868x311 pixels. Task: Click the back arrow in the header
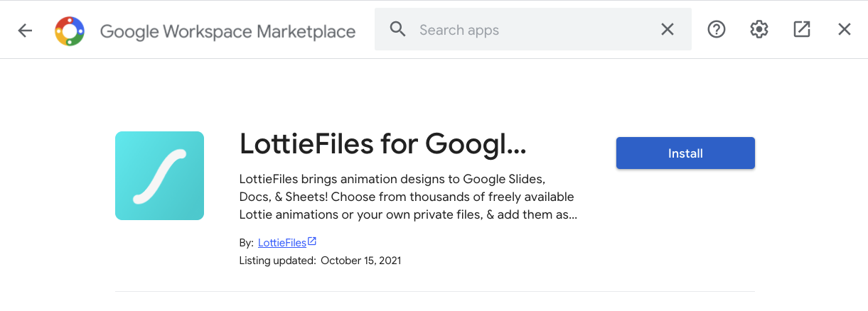click(x=26, y=30)
